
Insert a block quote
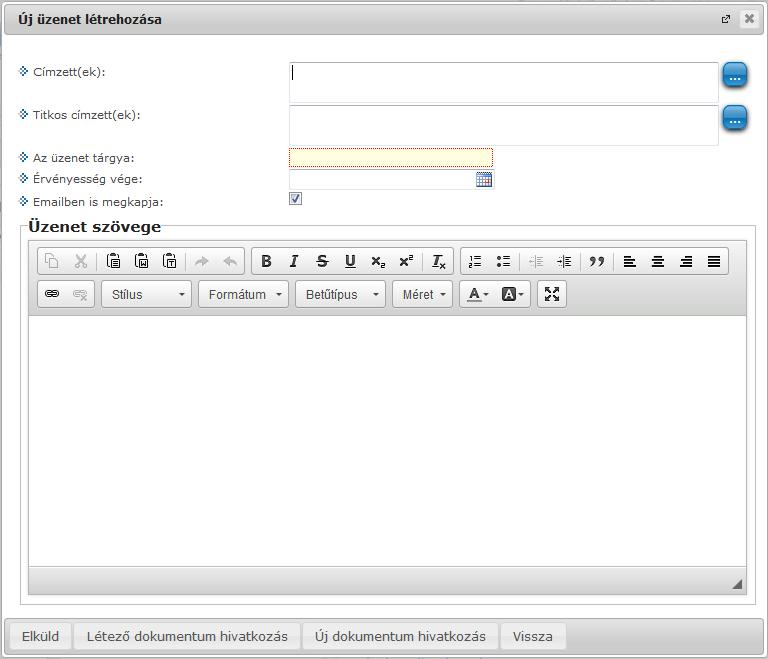coord(597,261)
